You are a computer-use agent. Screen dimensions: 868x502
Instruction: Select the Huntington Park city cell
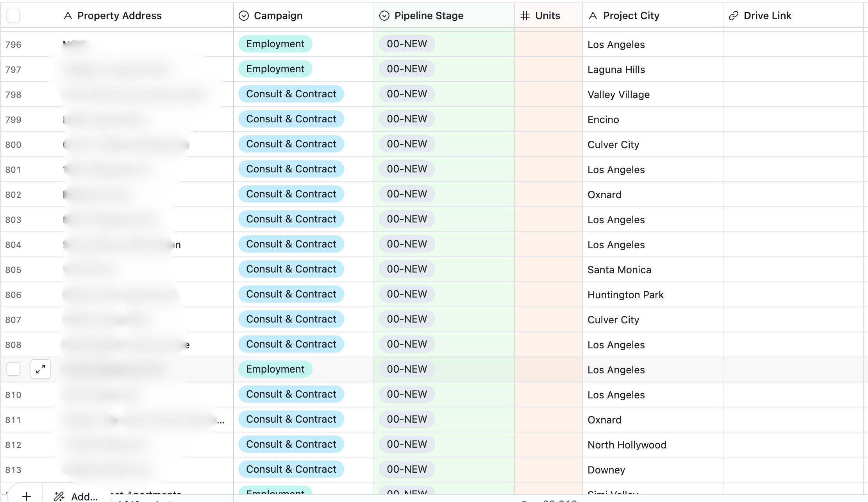625,295
